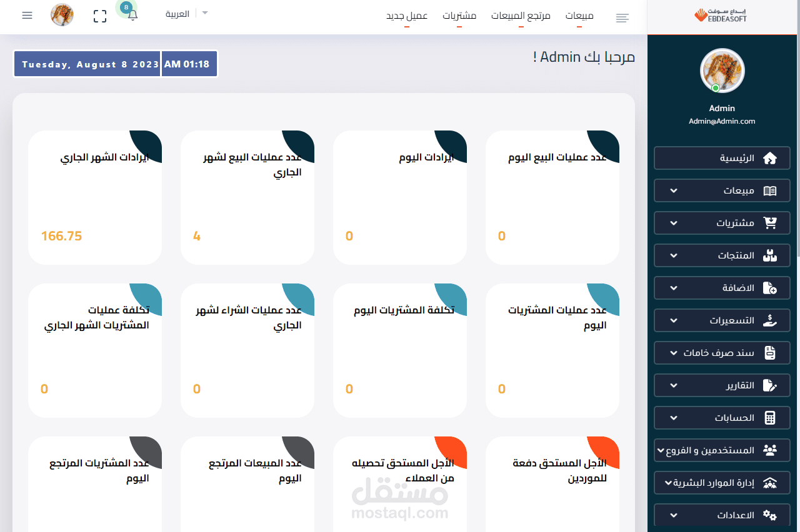Click the AM 01:18 clock box
Image resolution: width=800 pixels, height=532 pixels.
pos(189,64)
